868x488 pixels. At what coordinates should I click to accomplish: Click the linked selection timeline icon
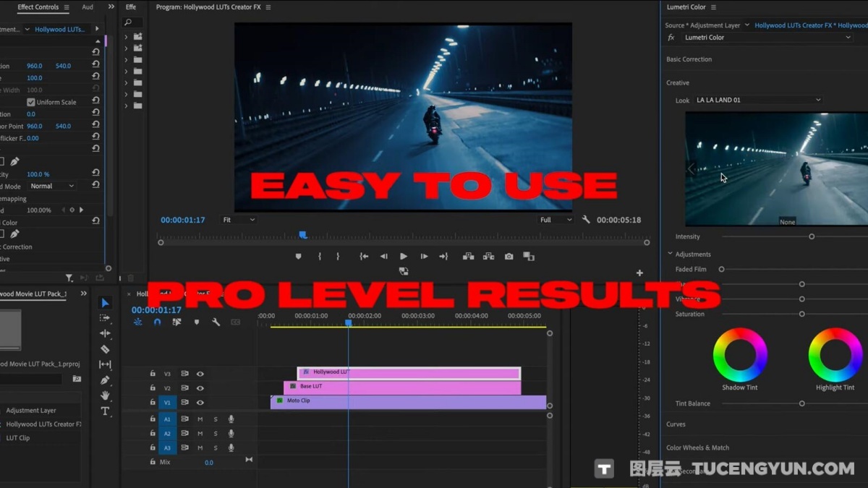pos(176,322)
